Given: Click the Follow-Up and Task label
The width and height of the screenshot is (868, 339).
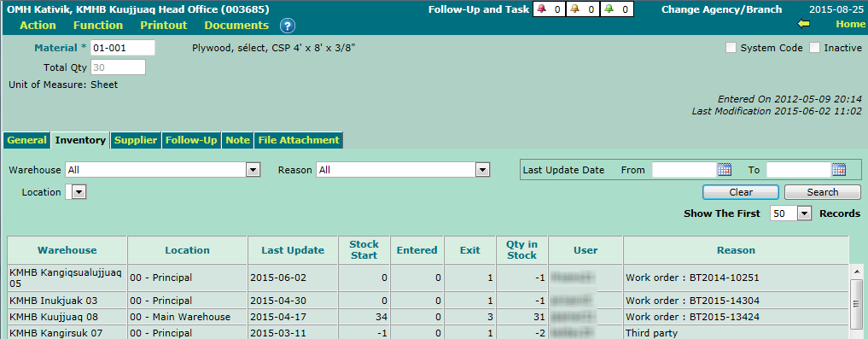Looking at the screenshot, I should 478,9.
